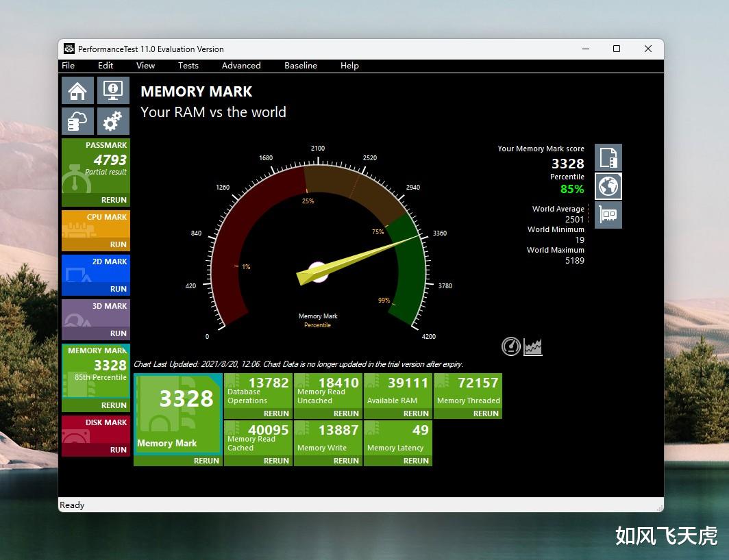Image resolution: width=729 pixels, height=560 pixels.
Task: Click the green 85% percentile value
Action: click(572, 189)
